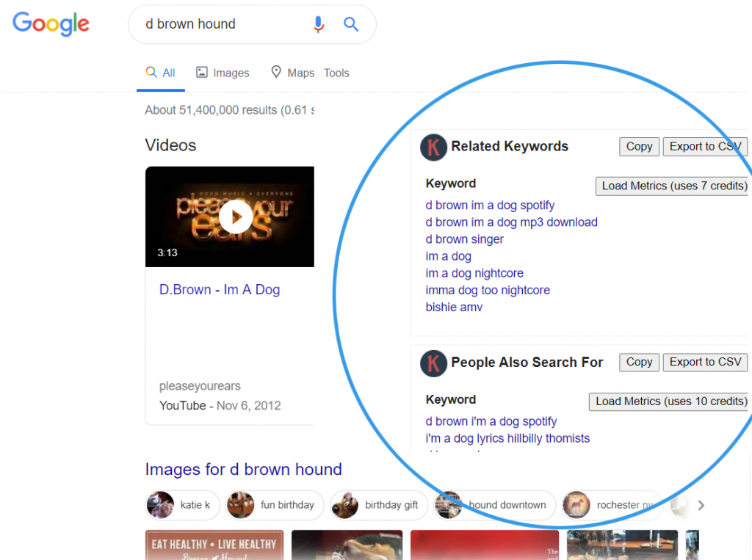752x560 pixels.
Task: Open 'd brown singer' keyword link
Action: tap(465, 239)
